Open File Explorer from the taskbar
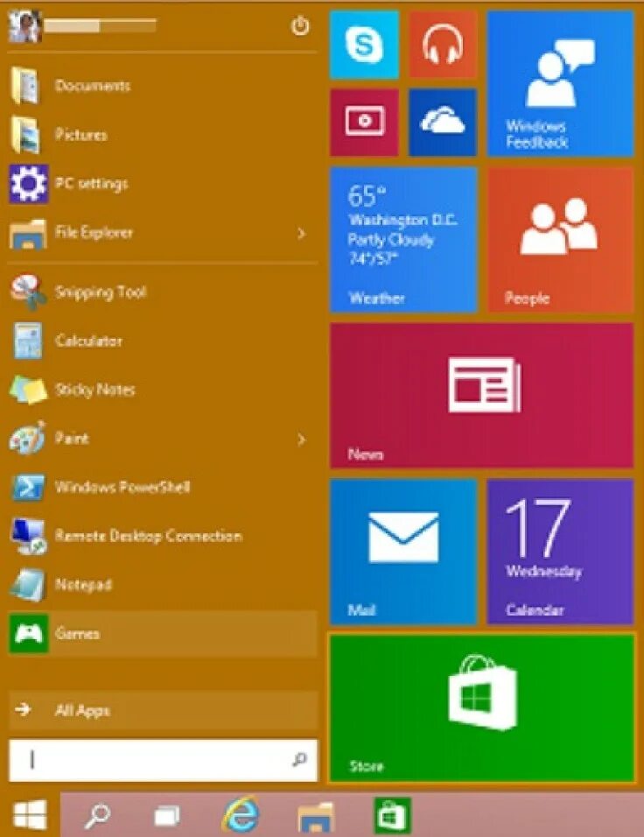 [x=317, y=816]
